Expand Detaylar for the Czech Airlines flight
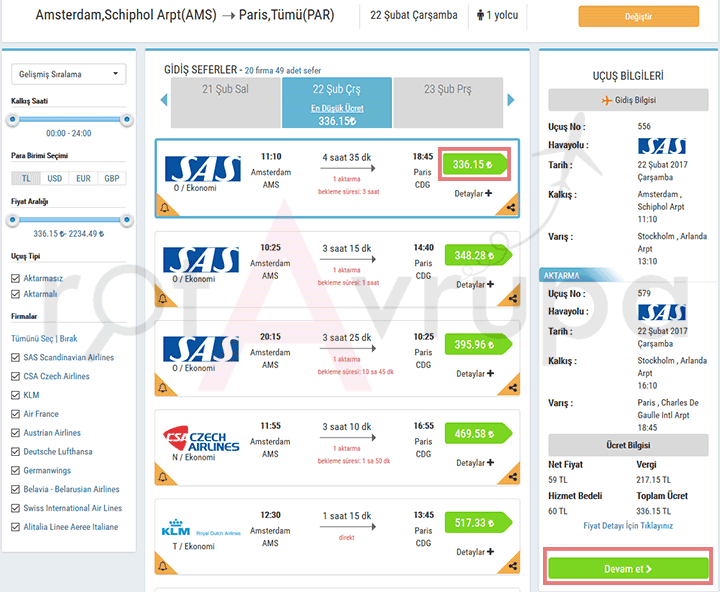Viewport: 720px width, 592px height. (473, 463)
